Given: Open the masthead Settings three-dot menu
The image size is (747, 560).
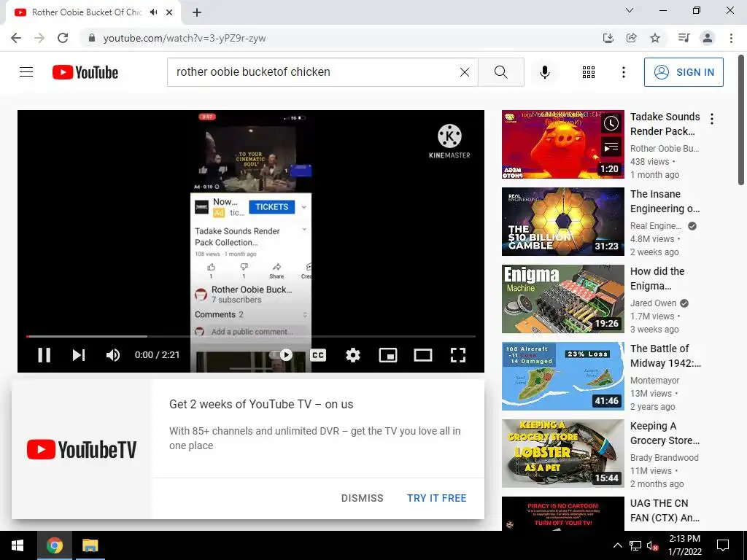Looking at the screenshot, I should pyautogui.click(x=624, y=72).
